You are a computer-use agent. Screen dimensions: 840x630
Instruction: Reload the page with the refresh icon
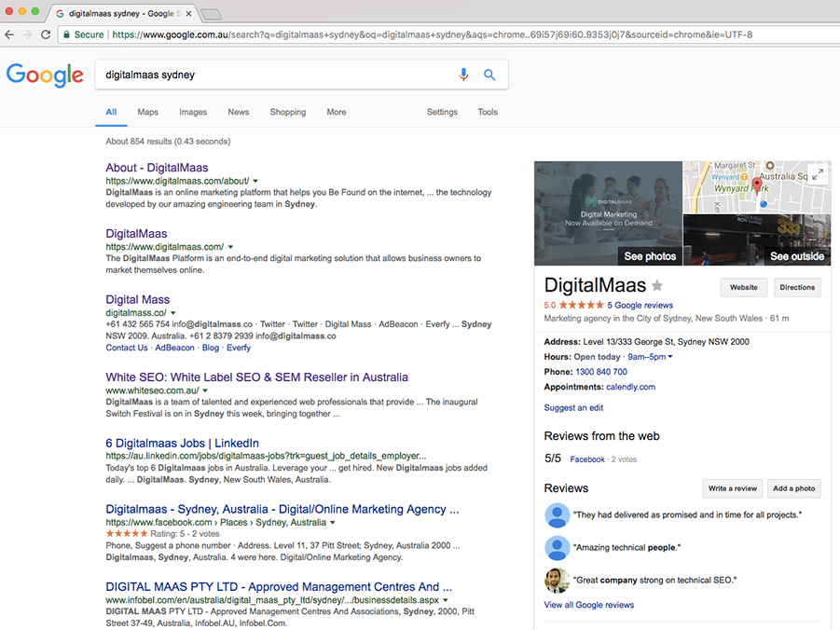click(x=46, y=34)
